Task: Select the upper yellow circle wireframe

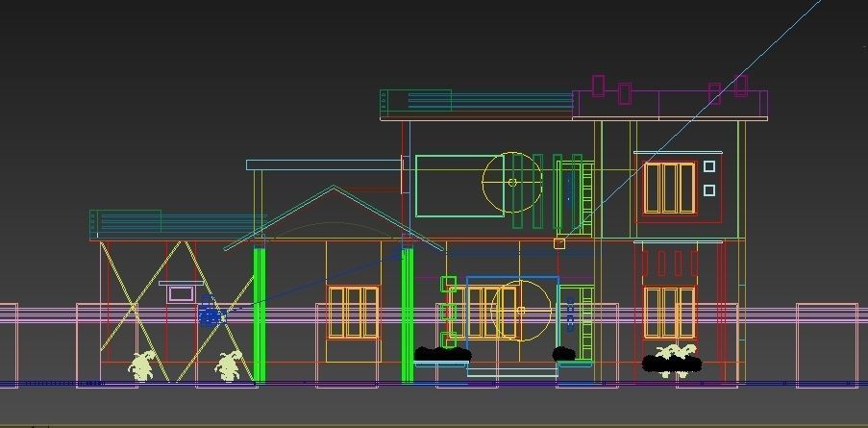Action: click(x=512, y=182)
